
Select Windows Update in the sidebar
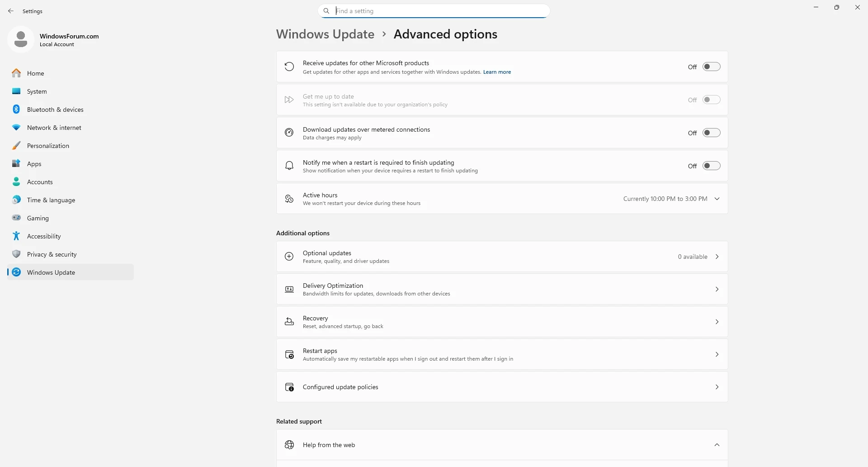tap(71, 272)
